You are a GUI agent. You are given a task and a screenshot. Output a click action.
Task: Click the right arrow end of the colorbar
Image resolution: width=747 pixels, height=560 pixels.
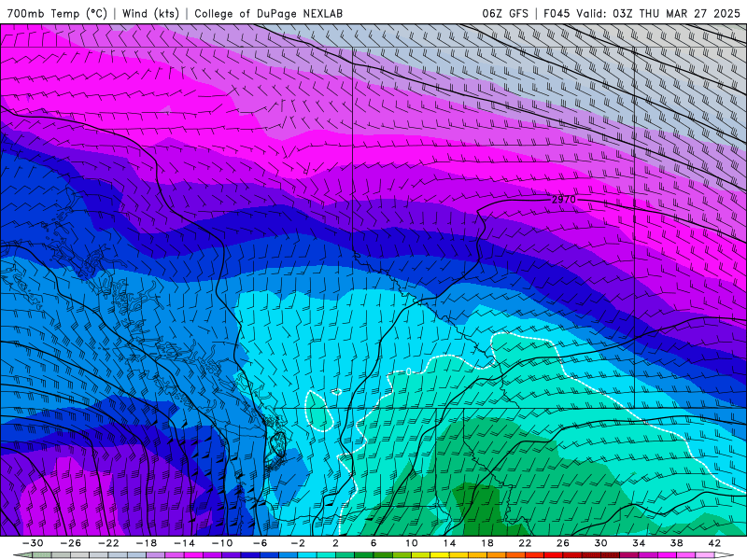pyautogui.click(x=723, y=555)
